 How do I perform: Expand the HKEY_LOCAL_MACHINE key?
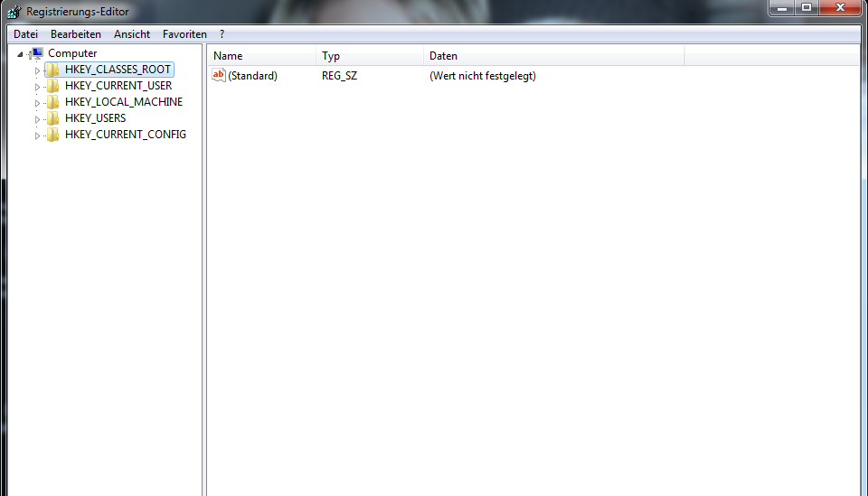[x=37, y=103]
